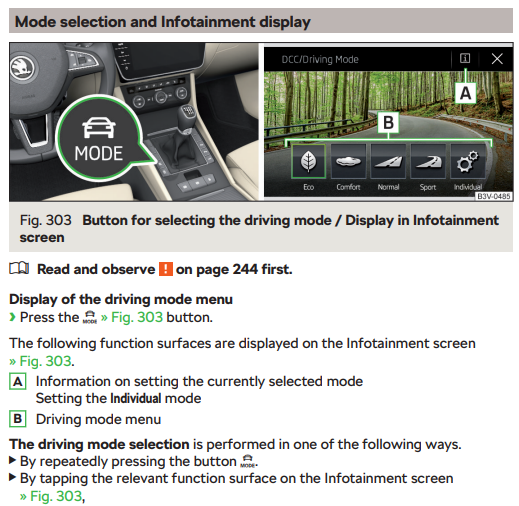Screen dimensions: 519x506
Task: Follow the Fig. 303 link under function surfaces
Action: [40, 361]
